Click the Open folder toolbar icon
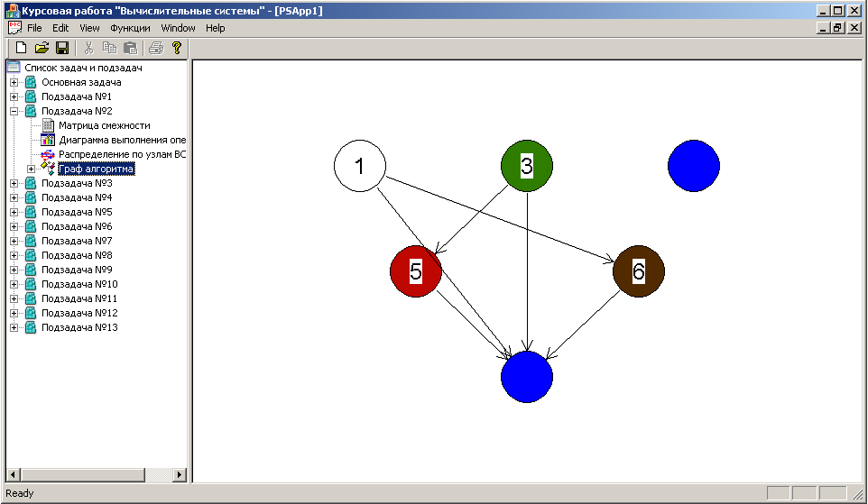This screenshot has height=504, width=868. [x=42, y=48]
